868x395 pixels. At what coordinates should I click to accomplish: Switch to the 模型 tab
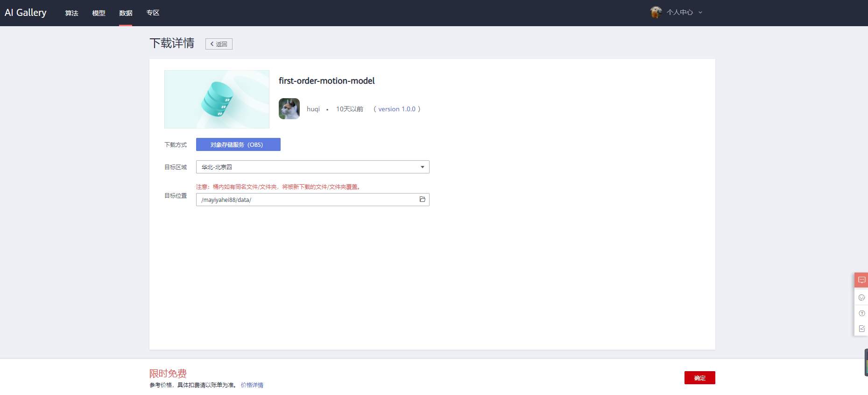tap(99, 13)
